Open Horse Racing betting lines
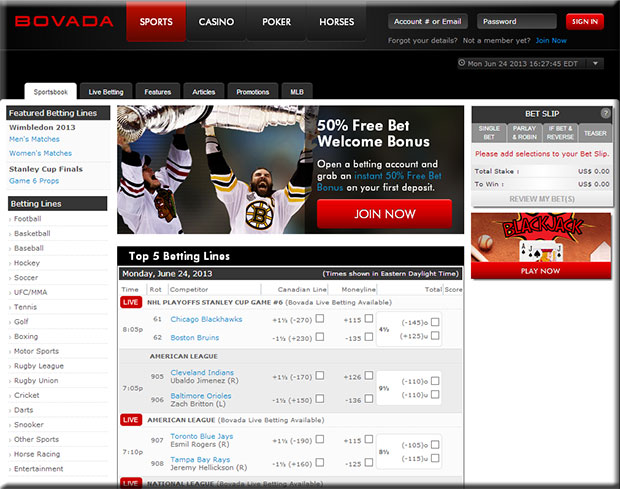Image resolution: width=620 pixels, height=489 pixels. (37, 454)
